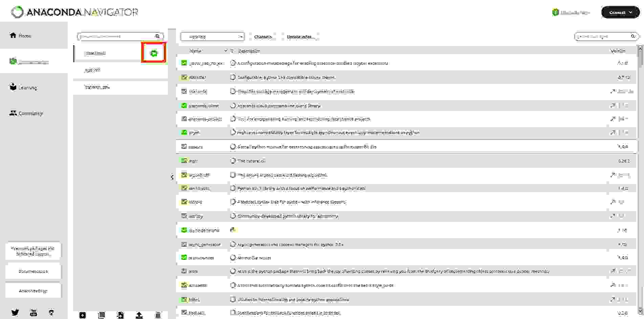Screen dimensions: 644x319
Task: Click the Python icon in async-generator row
Action: [232, 230]
